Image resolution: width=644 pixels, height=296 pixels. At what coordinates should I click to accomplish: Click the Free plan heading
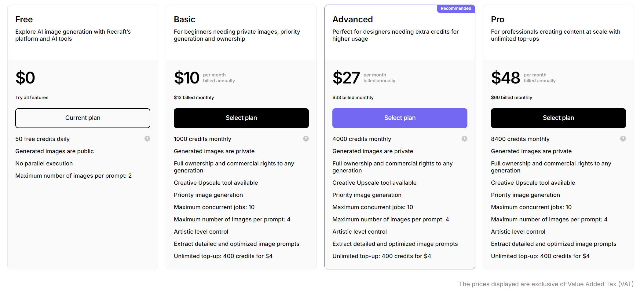[x=24, y=20]
